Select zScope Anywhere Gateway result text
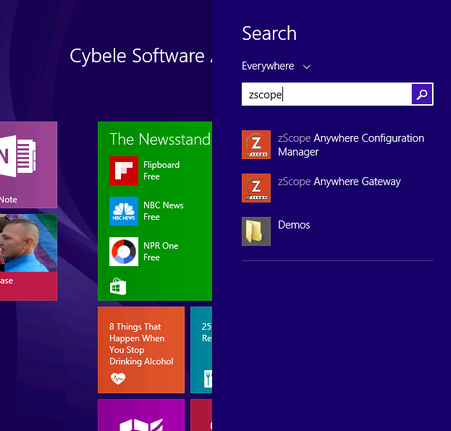 (x=339, y=181)
